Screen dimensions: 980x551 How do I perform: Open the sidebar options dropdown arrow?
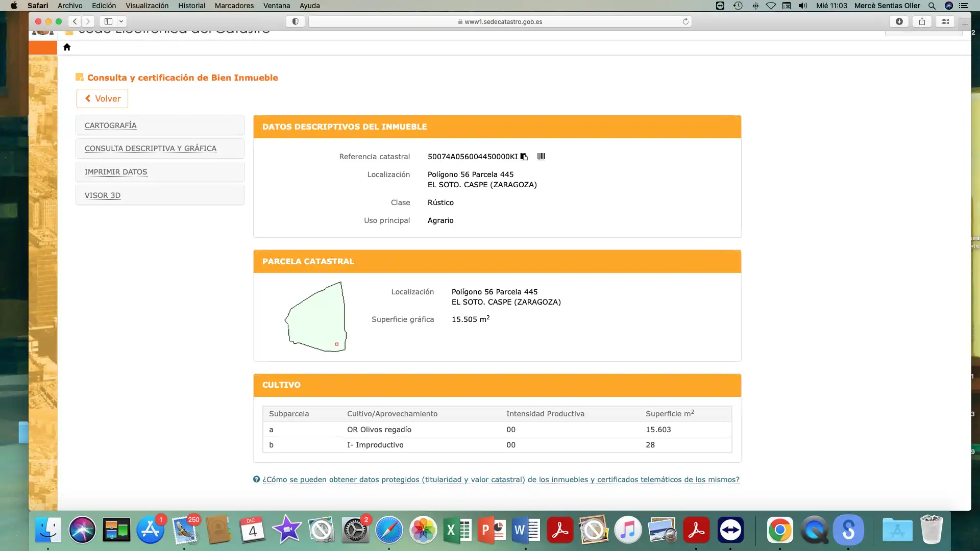click(121, 21)
